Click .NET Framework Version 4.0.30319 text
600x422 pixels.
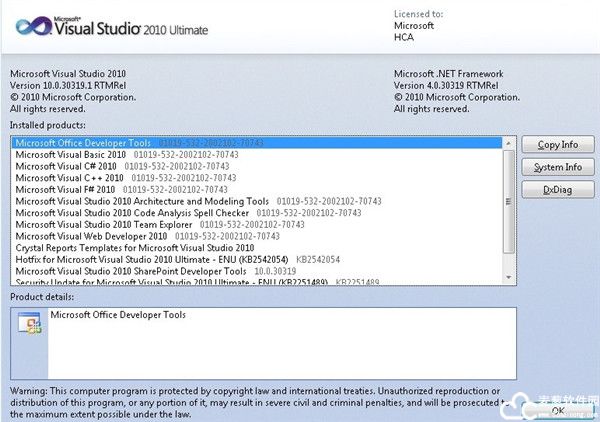446,85
